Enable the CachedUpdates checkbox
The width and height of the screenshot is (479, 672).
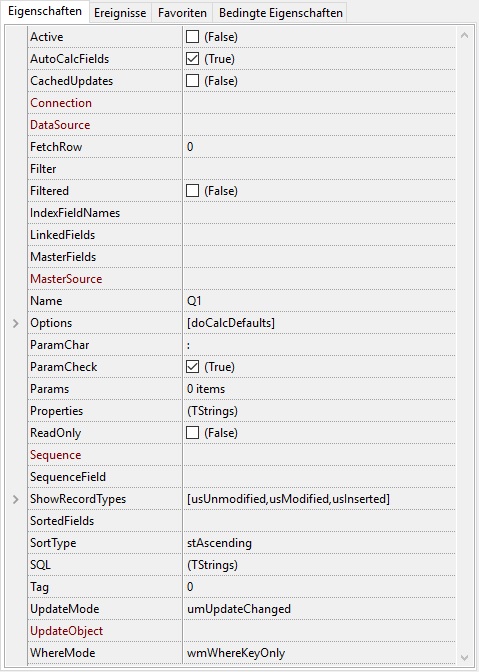[x=192, y=81]
